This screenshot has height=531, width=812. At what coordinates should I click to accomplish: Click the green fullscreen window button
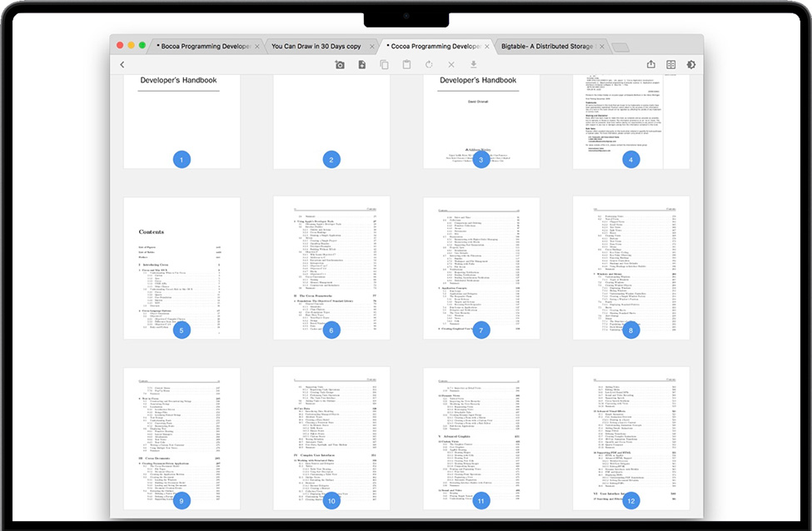(142, 46)
